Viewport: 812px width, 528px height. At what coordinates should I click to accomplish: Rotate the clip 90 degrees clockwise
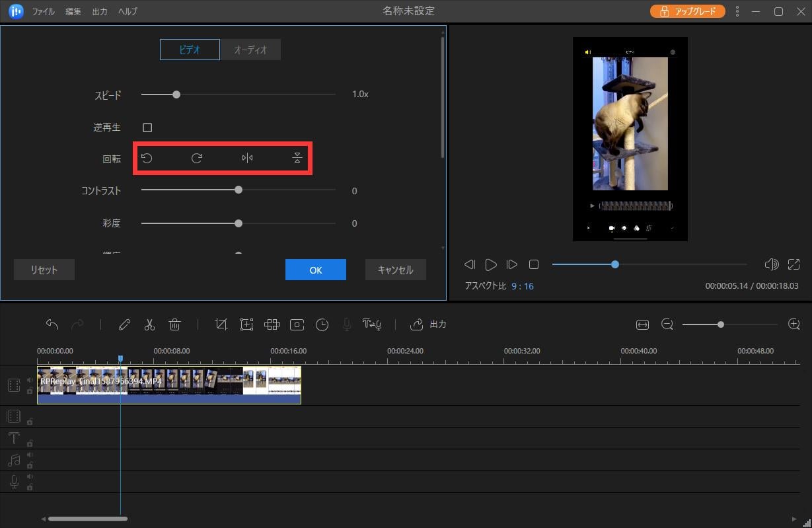pos(196,158)
